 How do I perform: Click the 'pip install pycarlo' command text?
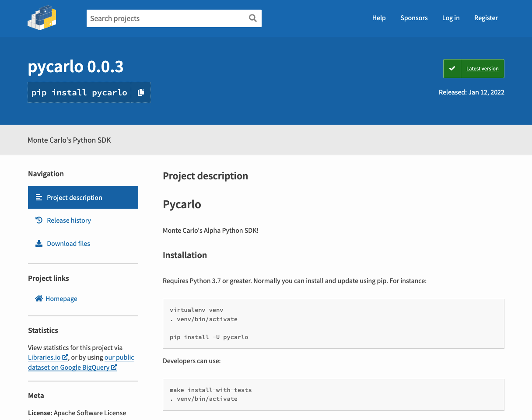79,92
